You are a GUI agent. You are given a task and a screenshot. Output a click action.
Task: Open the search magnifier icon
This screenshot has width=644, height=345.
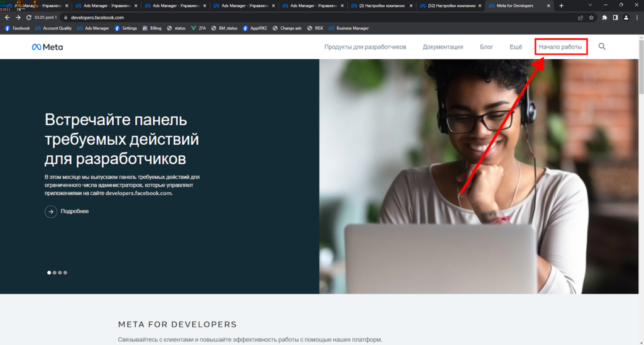pos(602,47)
